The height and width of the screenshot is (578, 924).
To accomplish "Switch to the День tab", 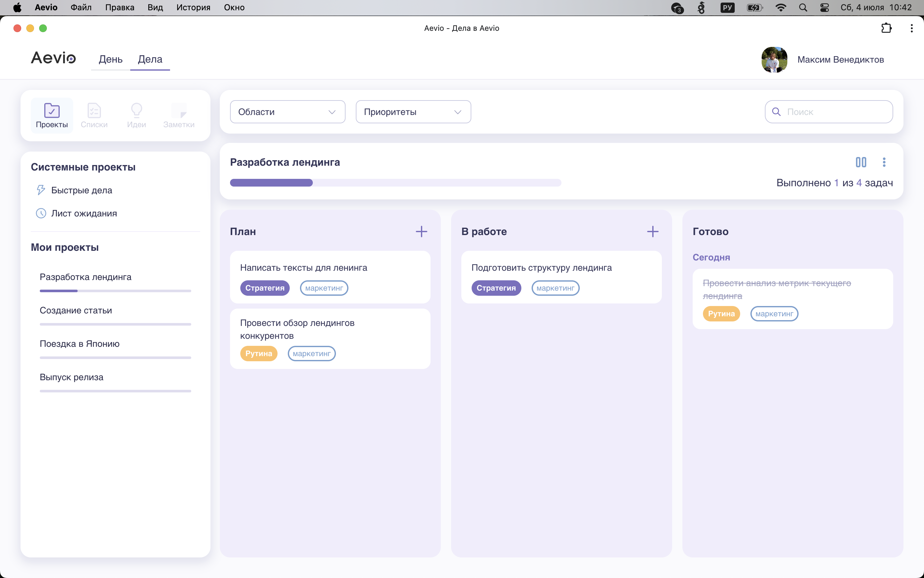I will [x=110, y=59].
